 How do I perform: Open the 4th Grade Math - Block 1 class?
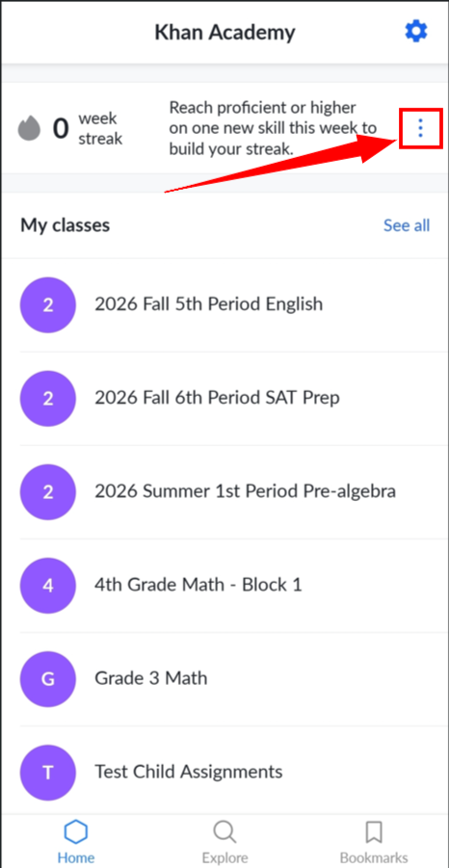[x=224, y=585]
